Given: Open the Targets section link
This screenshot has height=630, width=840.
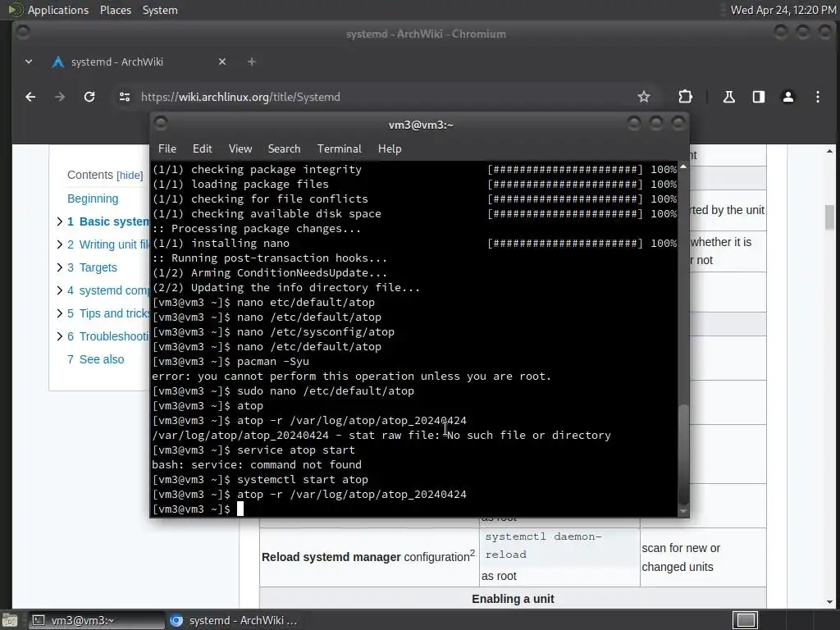Looking at the screenshot, I should (x=98, y=267).
